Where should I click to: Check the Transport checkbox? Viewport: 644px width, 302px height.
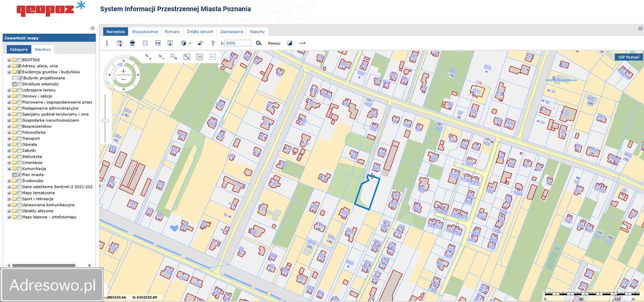19,138
